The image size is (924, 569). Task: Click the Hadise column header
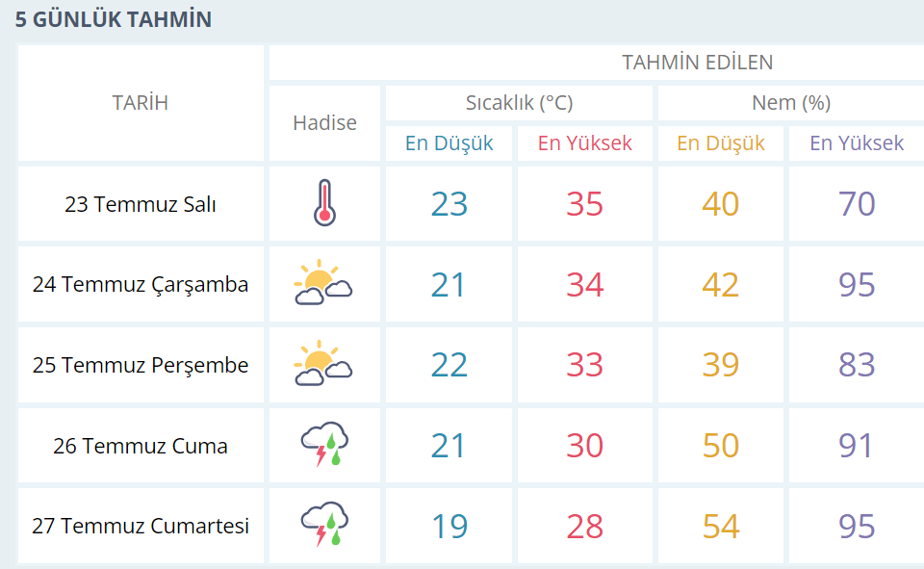click(324, 122)
